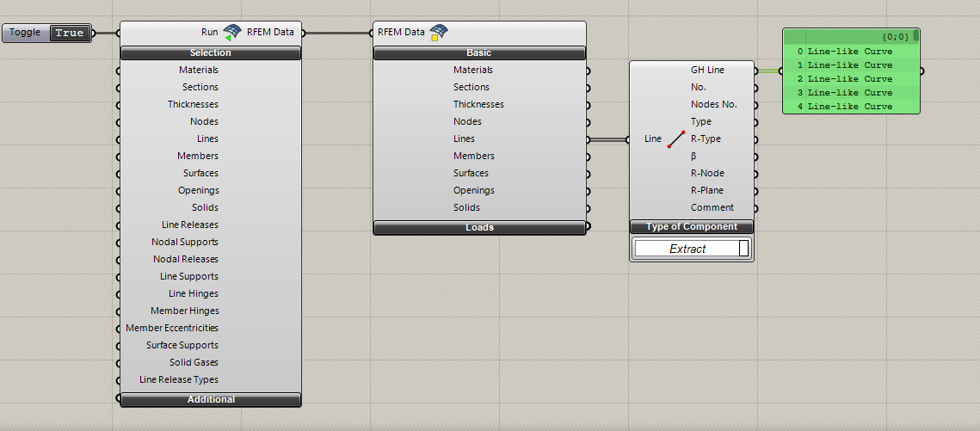Collapse the Type of Component header
This screenshot has width=980, height=431.
[x=691, y=227]
